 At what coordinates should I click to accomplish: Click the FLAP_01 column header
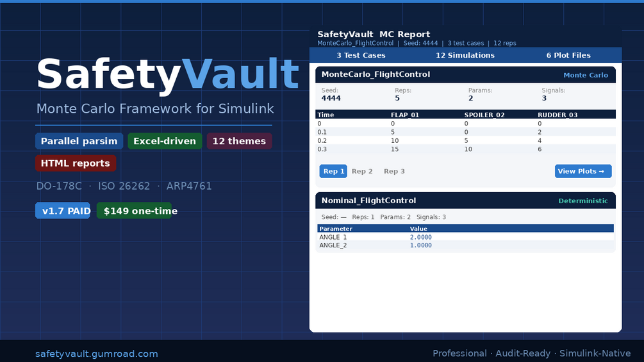(x=405, y=115)
